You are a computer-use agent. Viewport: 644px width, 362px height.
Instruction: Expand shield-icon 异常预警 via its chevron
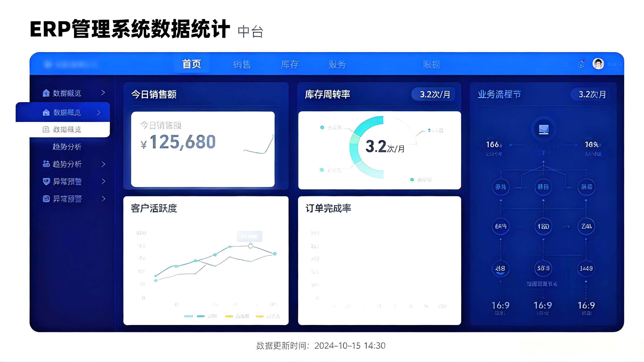103,181
